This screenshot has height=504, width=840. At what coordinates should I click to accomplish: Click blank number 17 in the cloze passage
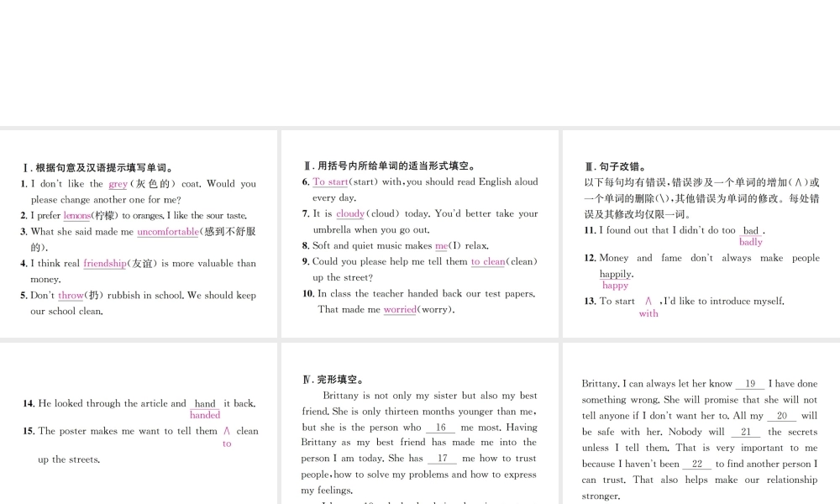click(x=442, y=459)
